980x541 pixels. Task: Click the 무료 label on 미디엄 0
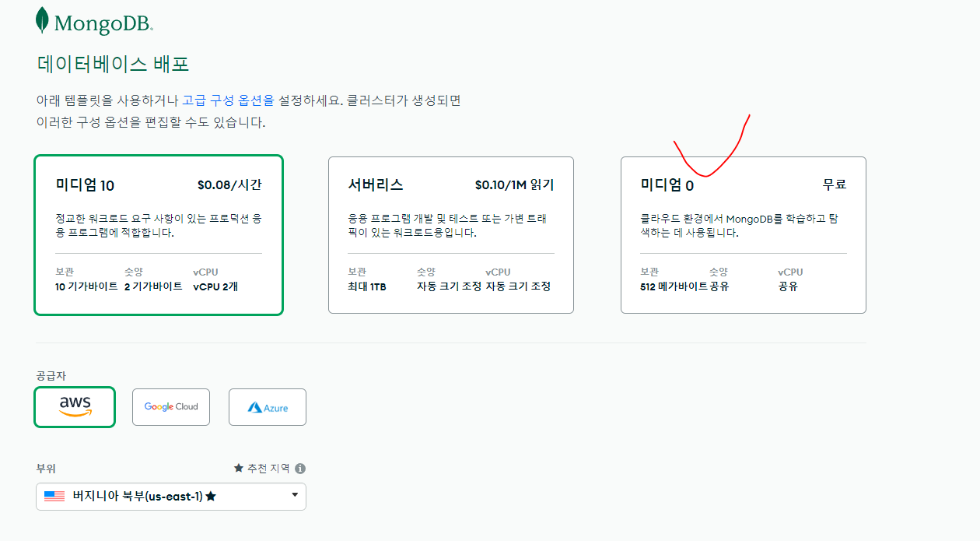[x=835, y=185]
